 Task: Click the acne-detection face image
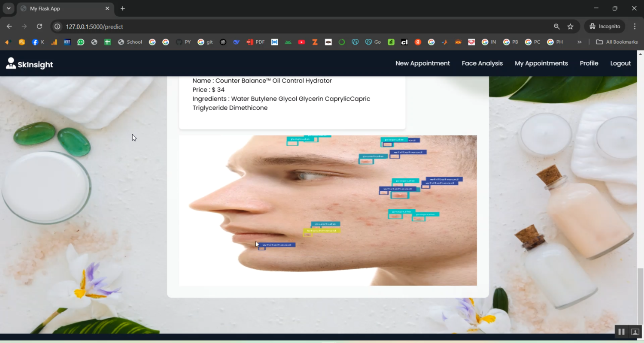point(328,211)
